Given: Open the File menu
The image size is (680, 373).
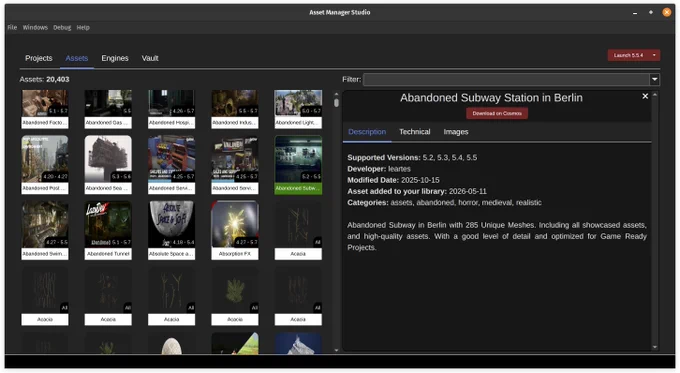Looking at the screenshot, I should (12, 27).
